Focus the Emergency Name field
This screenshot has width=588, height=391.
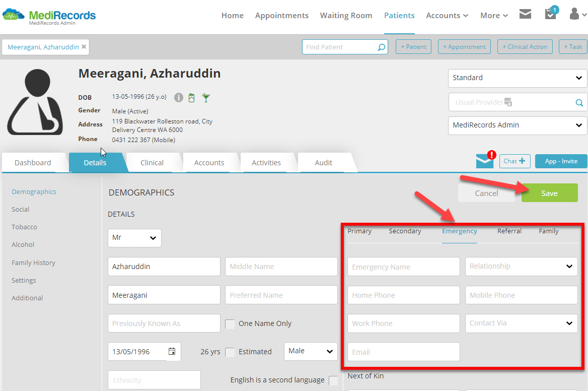(404, 267)
